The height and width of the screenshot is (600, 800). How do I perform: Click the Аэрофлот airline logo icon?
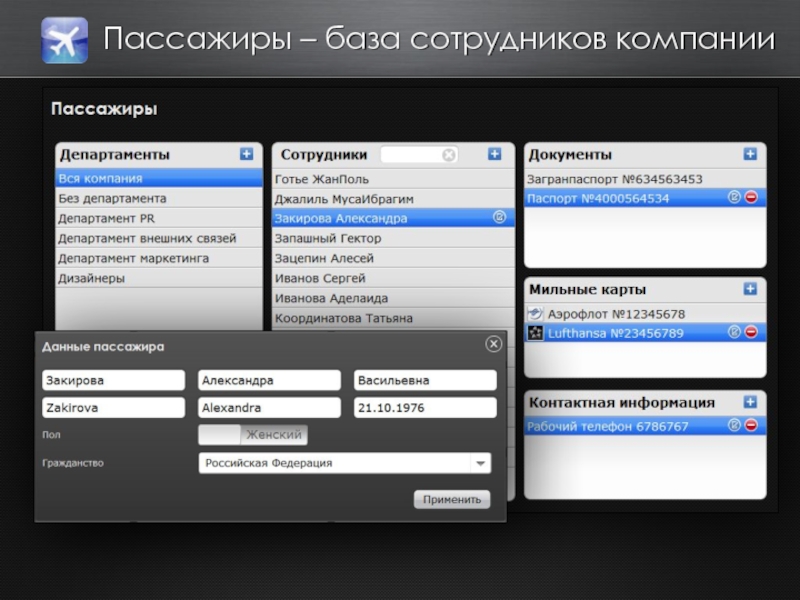click(535, 313)
